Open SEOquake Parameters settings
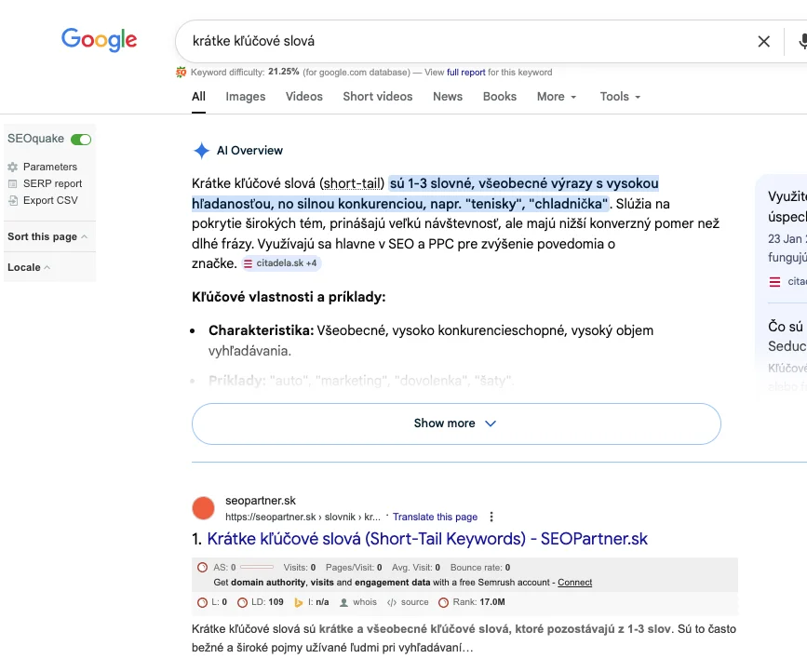 pyautogui.click(x=49, y=167)
